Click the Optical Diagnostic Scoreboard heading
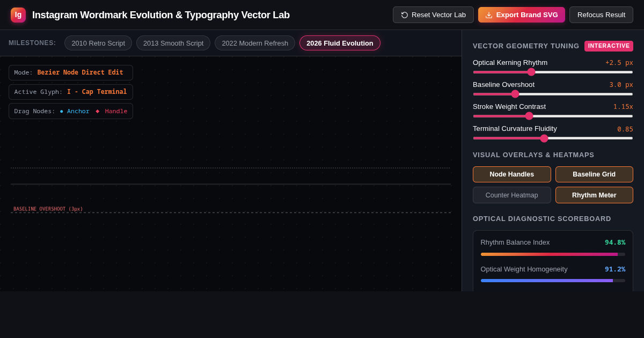644x338 pixels. tap(542, 219)
